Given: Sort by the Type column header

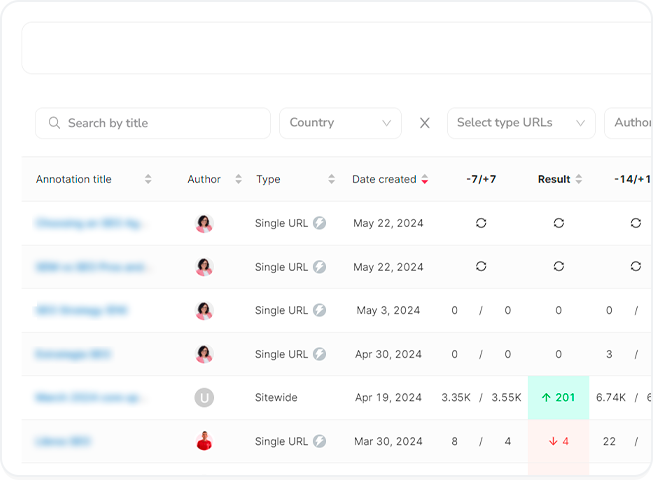Looking at the screenshot, I should [331, 180].
